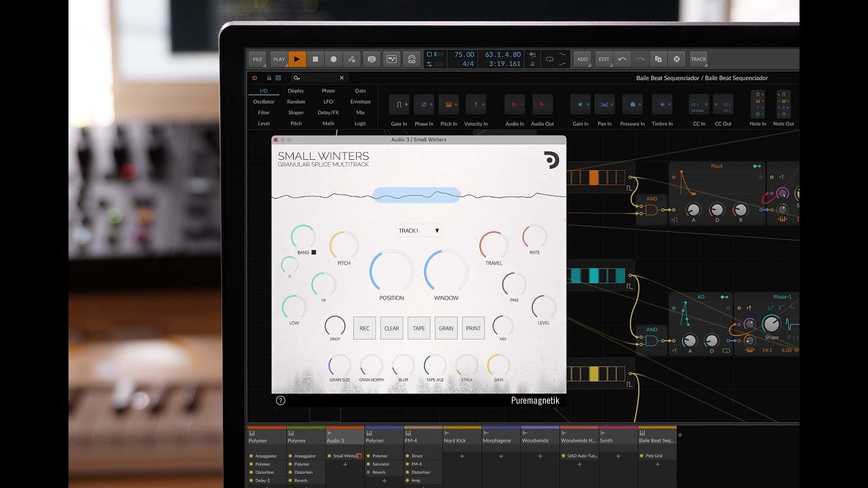
Task: Click the blue waveform selection region
Action: click(416, 195)
